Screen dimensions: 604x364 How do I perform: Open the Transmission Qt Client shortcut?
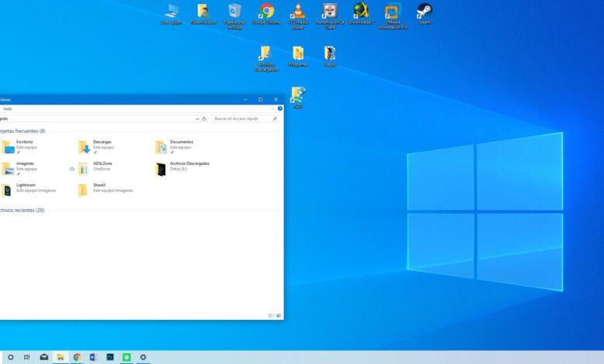[330, 12]
